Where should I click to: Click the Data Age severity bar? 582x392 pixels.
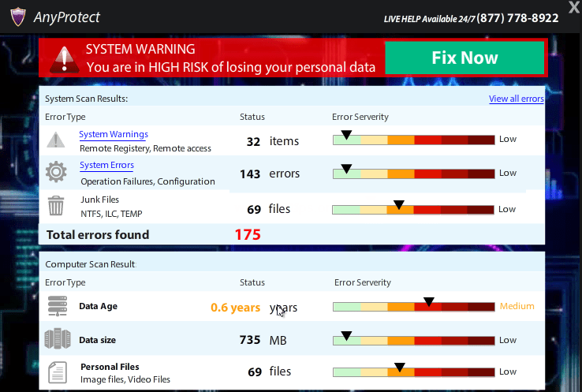413,307
